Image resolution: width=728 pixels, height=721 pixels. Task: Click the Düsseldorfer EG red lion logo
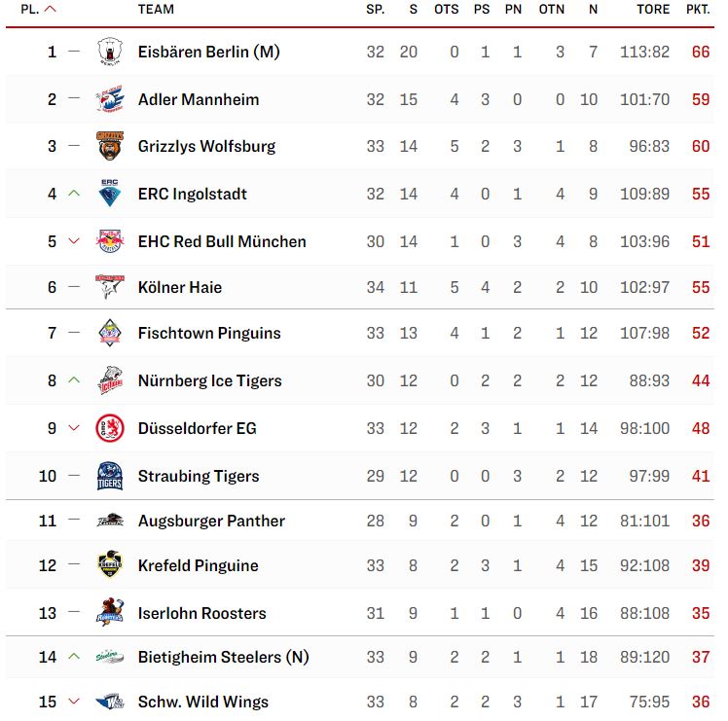(x=110, y=428)
